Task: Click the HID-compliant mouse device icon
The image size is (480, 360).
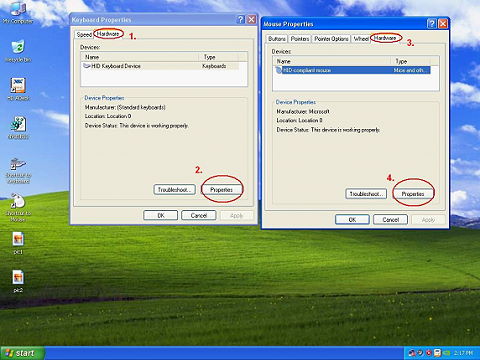Action: pyautogui.click(x=278, y=70)
